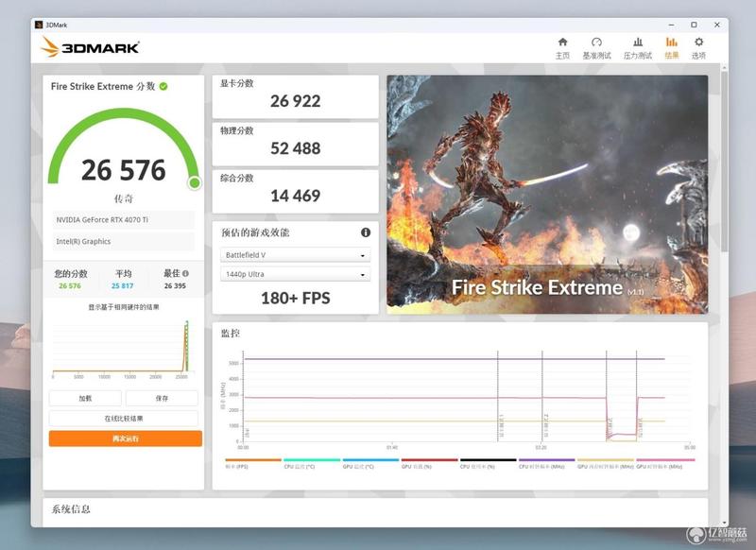Click info icon beside 最佳 score
756x550 pixels.
point(185,273)
